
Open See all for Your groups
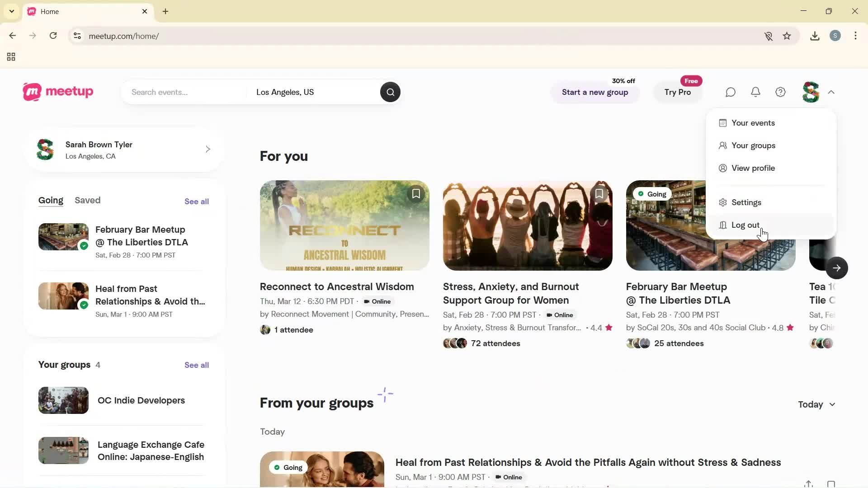coord(196,365)
